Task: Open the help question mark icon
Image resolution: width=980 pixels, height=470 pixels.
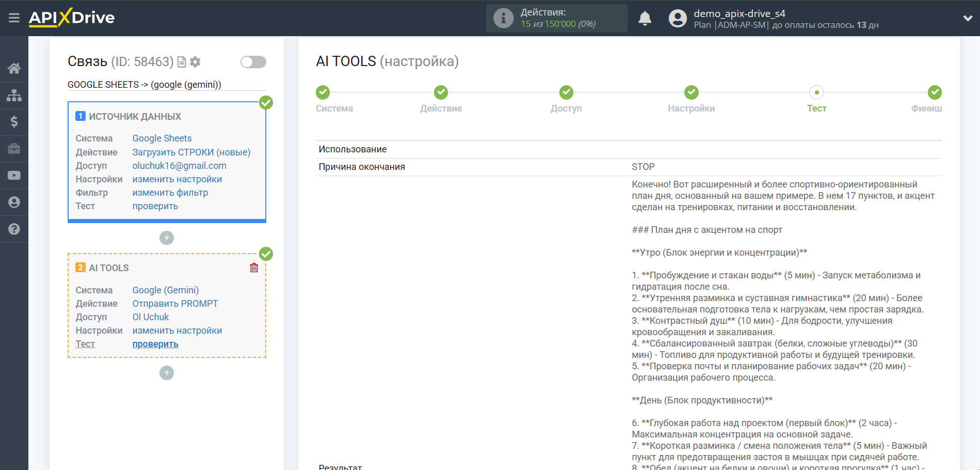Action: (x=14, y=229)
